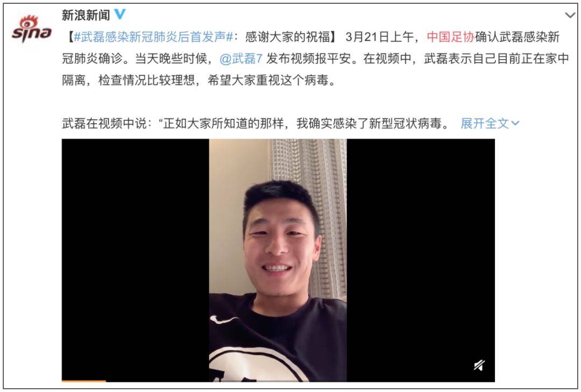Screen dimensions: 581x392
Task: Click the post text mentioning 3月21日上午
Action: (379, 37)
